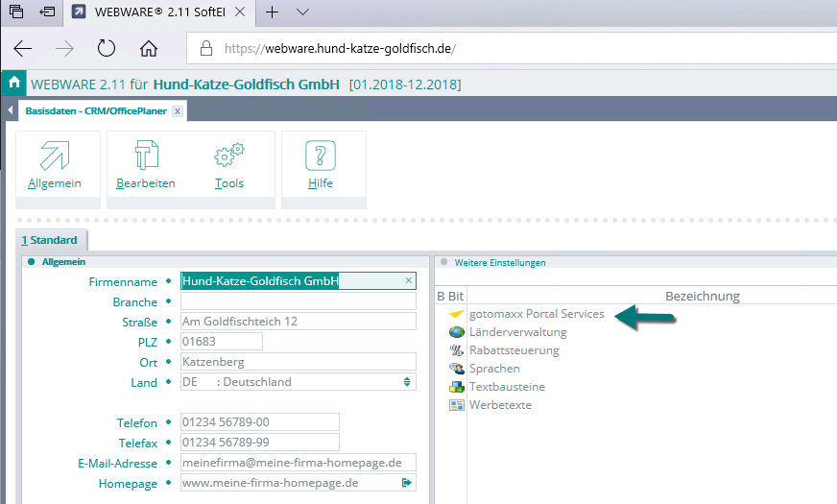The height and width of the screenshot is (504, 837).
Task: Open the Hilfe question mark icon
Action: click(321, 156)
